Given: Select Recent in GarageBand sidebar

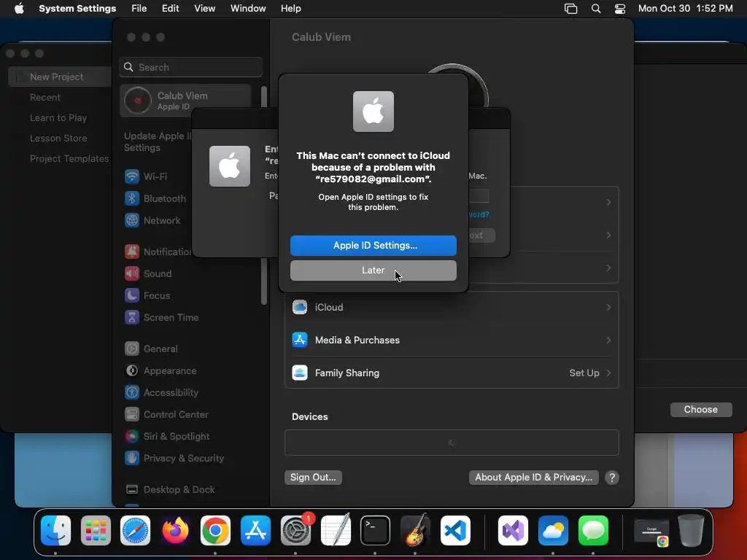Looking at the screenshot, I should click(45, 97).
